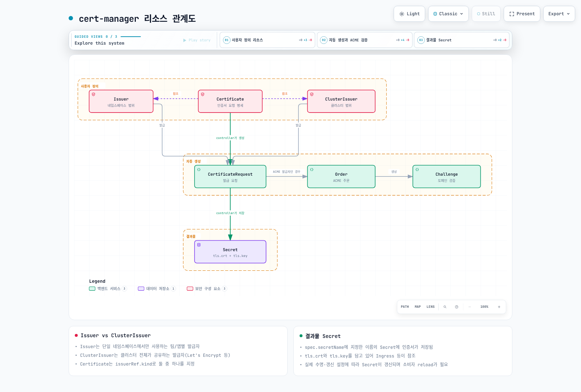Click the 'controller가 생성' edge label
This screenshot has width=581, height=392.
click(x=230, y=138)
